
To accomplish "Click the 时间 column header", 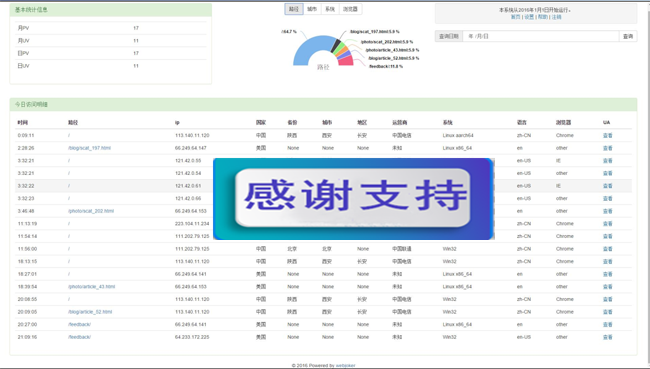I will coord(23,123).
